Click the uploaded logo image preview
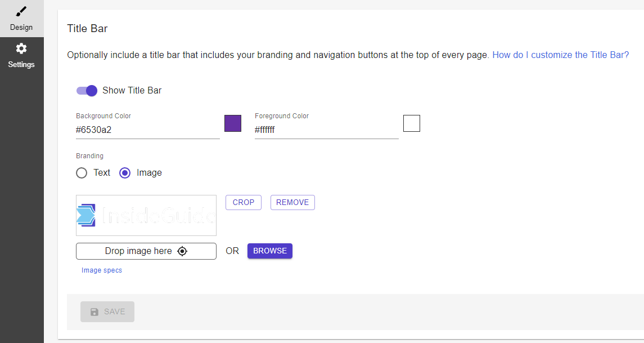 click(x=146, y=216)
